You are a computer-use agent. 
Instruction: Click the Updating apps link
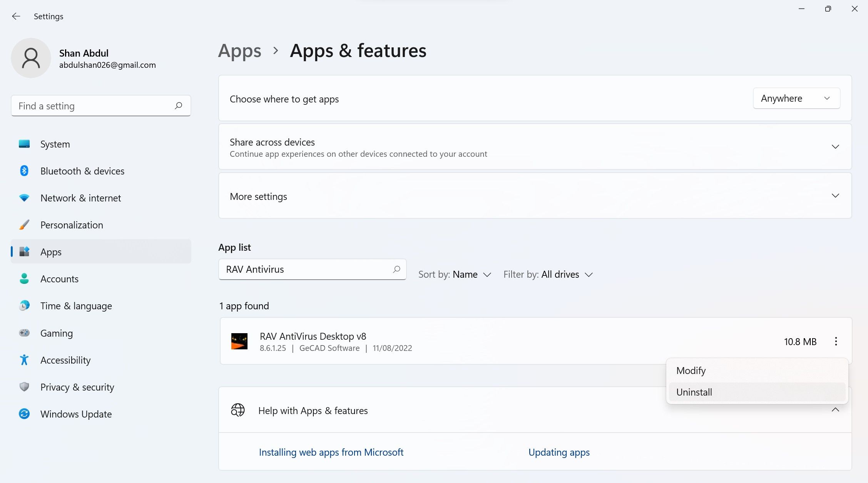(559, 451)
